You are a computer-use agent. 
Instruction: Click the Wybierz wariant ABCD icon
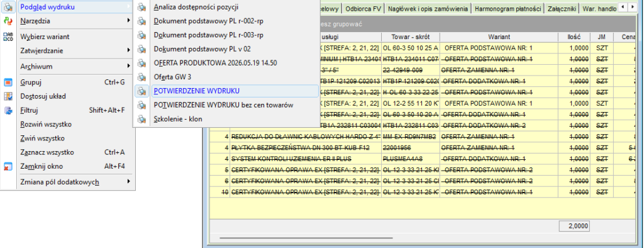[8, 37]
